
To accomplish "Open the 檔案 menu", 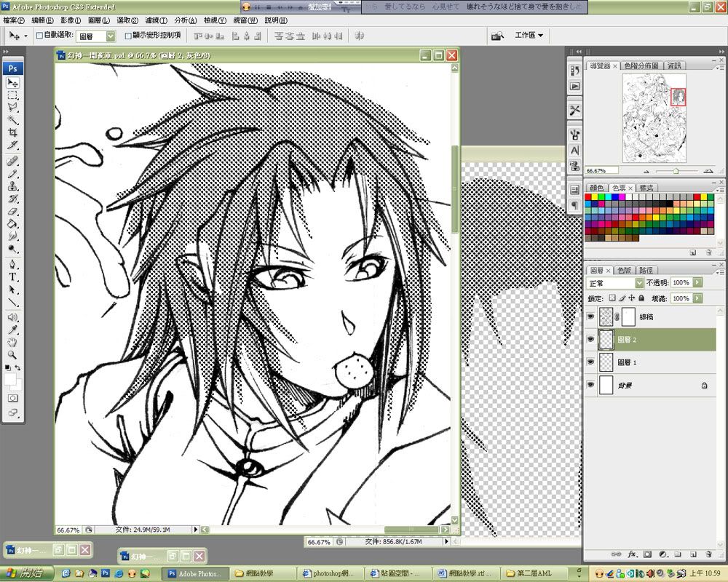I will pyautogui.click(x=14, y=20).
